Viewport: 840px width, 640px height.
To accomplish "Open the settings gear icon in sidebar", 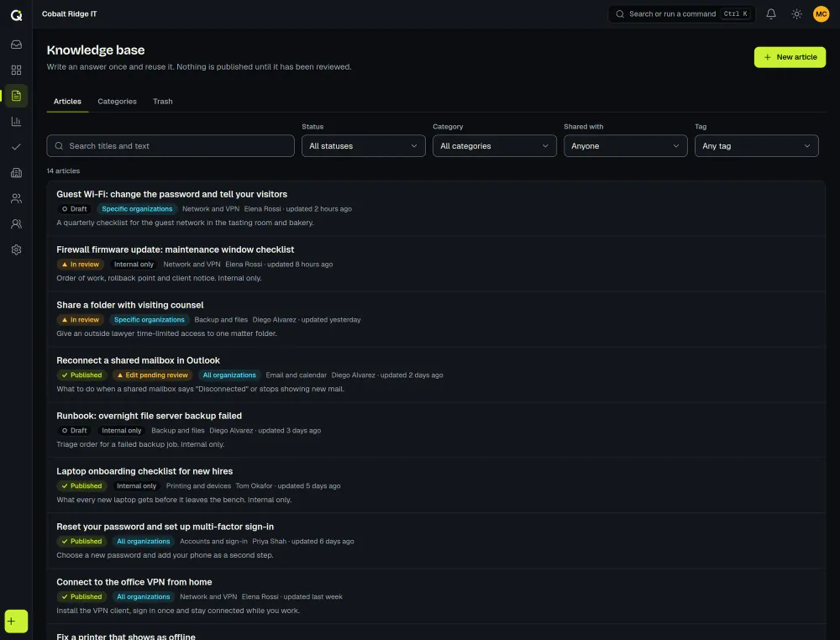I will click(x=16, y=249).
